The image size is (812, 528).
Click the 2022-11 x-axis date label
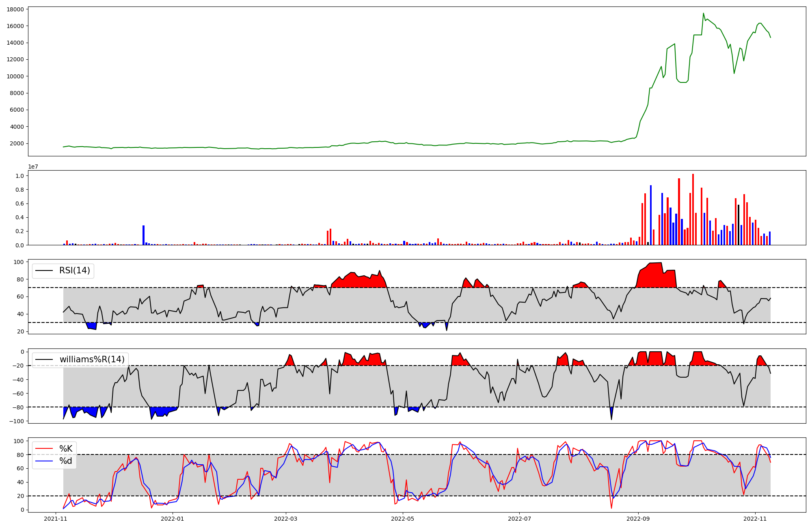(x=755, y=519)
